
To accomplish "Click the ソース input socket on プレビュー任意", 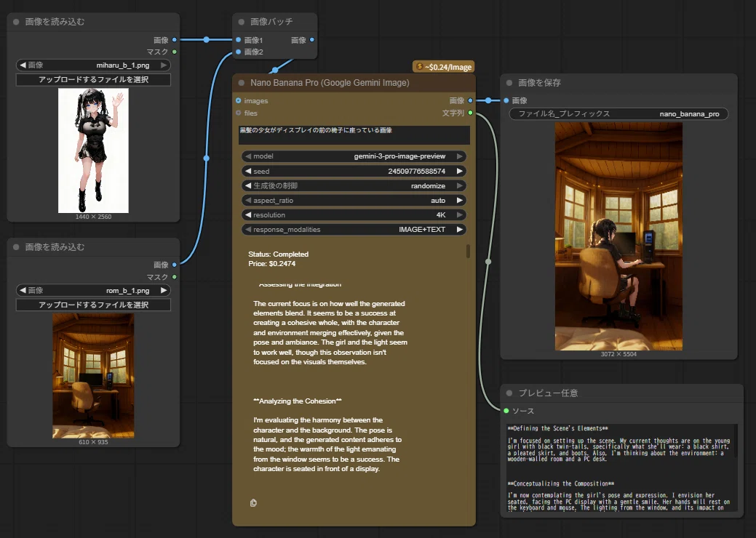I will click(506, 411).
